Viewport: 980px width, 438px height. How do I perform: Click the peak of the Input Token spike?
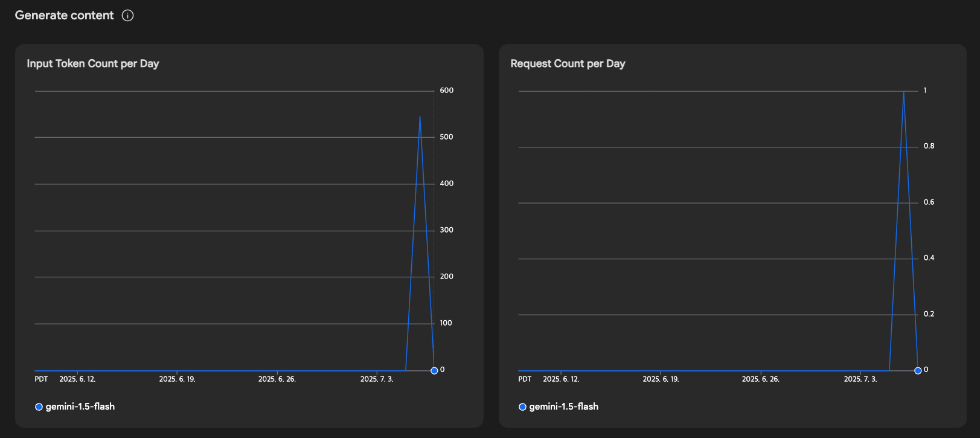(420, 117)
